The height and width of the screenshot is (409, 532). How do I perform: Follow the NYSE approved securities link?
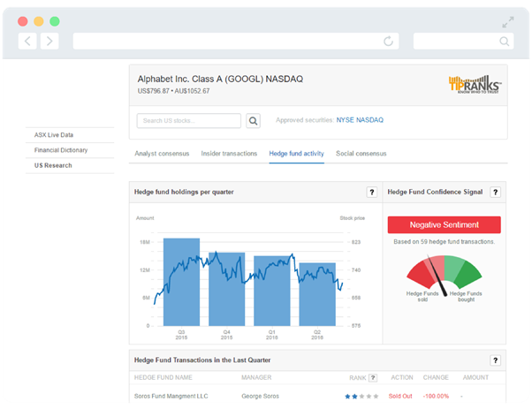coord(345,120)
